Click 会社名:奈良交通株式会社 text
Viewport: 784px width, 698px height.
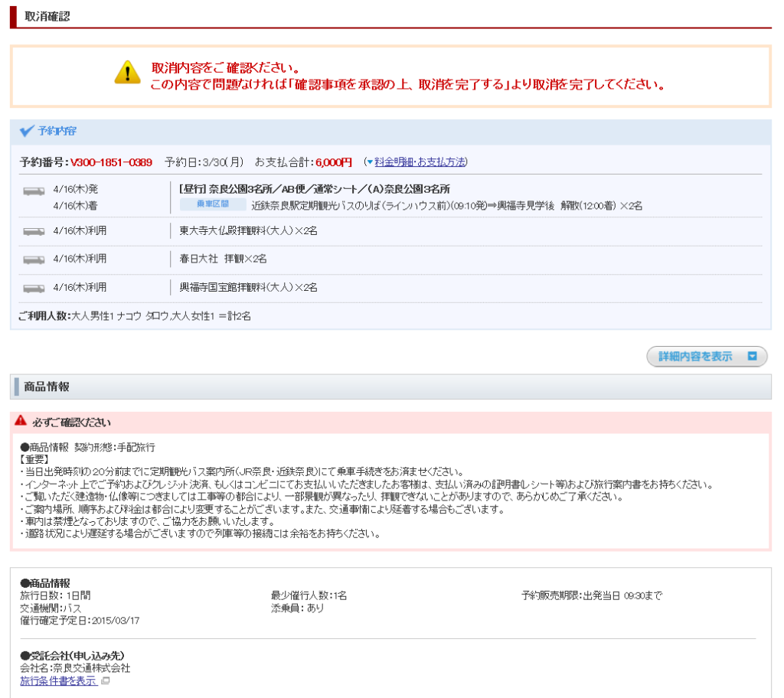click(x=75, y=668)
